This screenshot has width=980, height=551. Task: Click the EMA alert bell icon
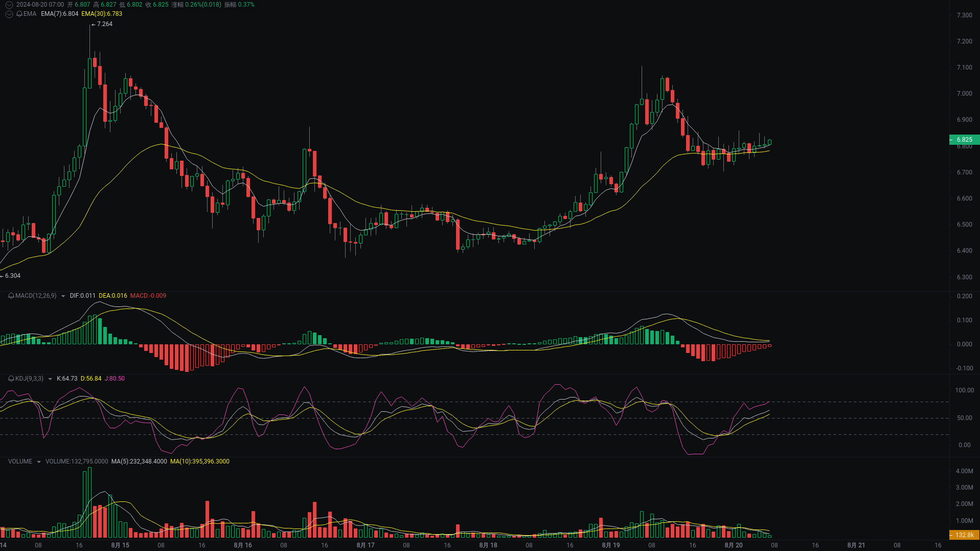pos(19,14)
